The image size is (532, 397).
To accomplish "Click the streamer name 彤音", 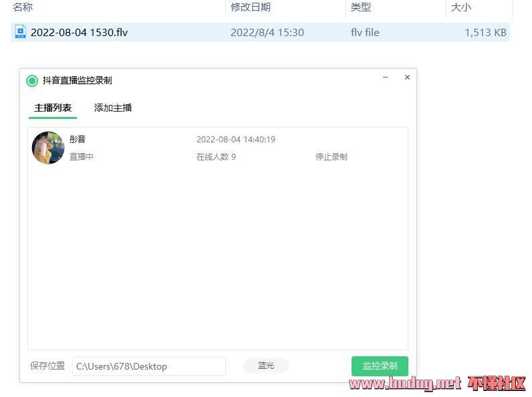I will [x=78, y=139].
